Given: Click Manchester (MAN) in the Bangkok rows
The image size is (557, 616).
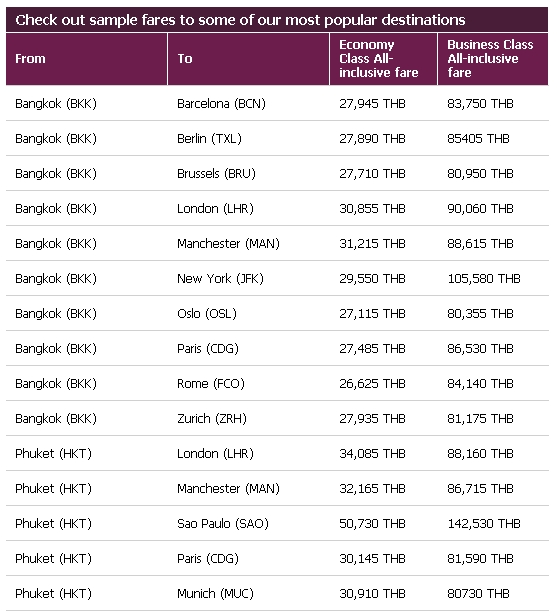Looking at the screenshot, I should coord(228,244).
